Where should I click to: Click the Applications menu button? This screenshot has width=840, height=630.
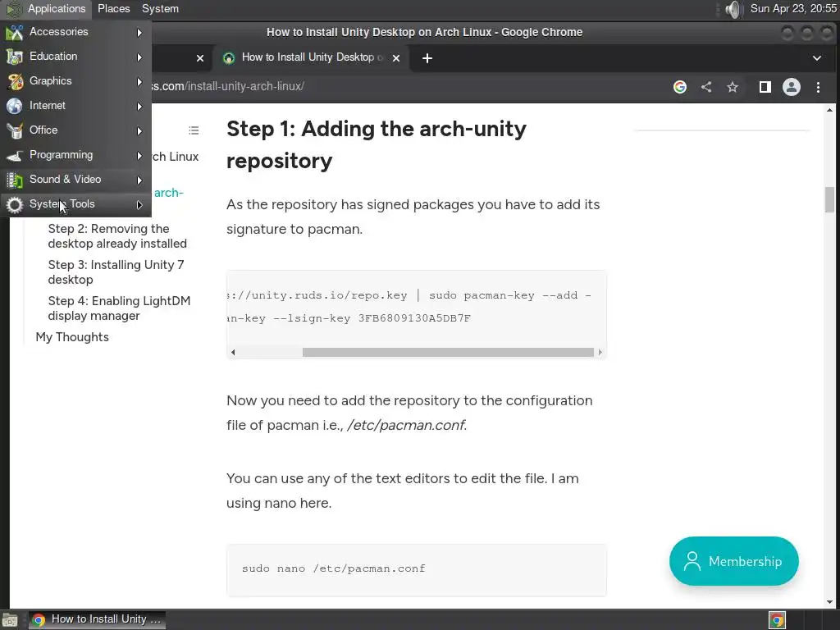pyautogui.click(x=46, y=8)
